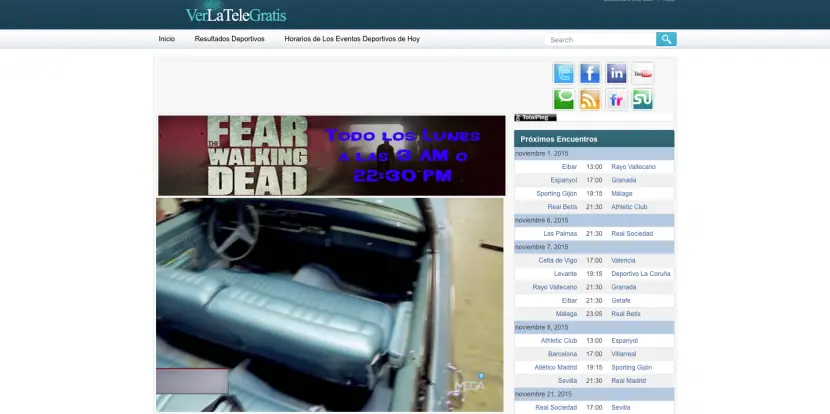
Task: Click the live video player showing the car
Action: pyautogui.click(x=330, y=304)
